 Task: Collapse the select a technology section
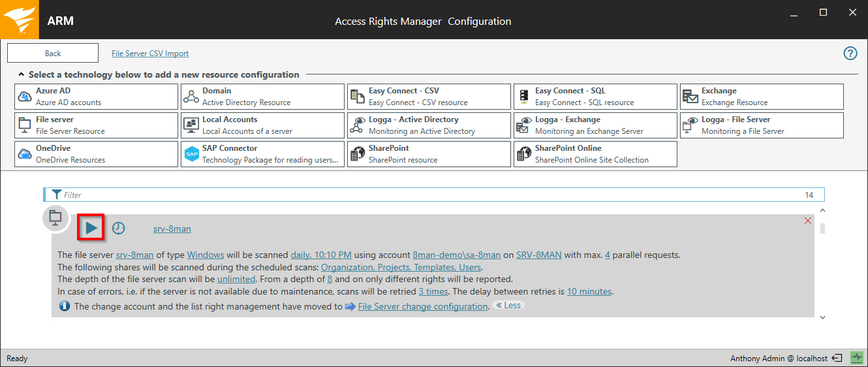click(22, 75)
